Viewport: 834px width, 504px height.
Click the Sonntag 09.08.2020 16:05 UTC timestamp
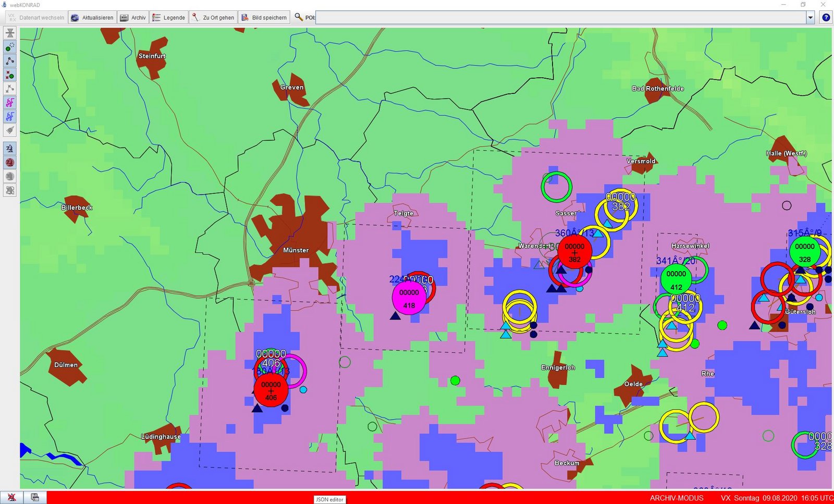click(783, 498)
